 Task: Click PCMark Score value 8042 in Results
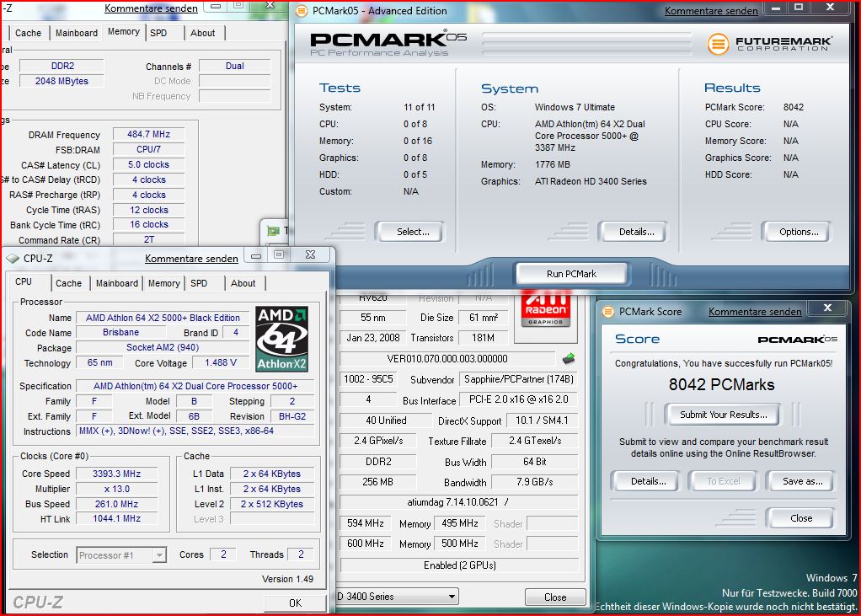point(794,108)
